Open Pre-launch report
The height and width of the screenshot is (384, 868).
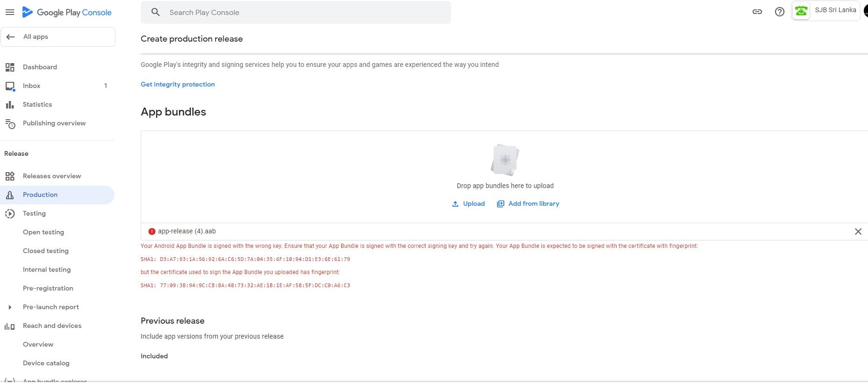click(51, 307)
